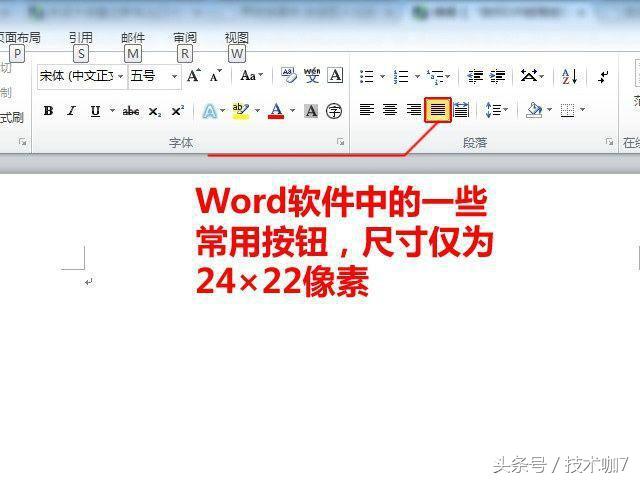Screen dimensions: 640x480
Task: Toggle strikethrough abc button
Action: click(131, 111)
